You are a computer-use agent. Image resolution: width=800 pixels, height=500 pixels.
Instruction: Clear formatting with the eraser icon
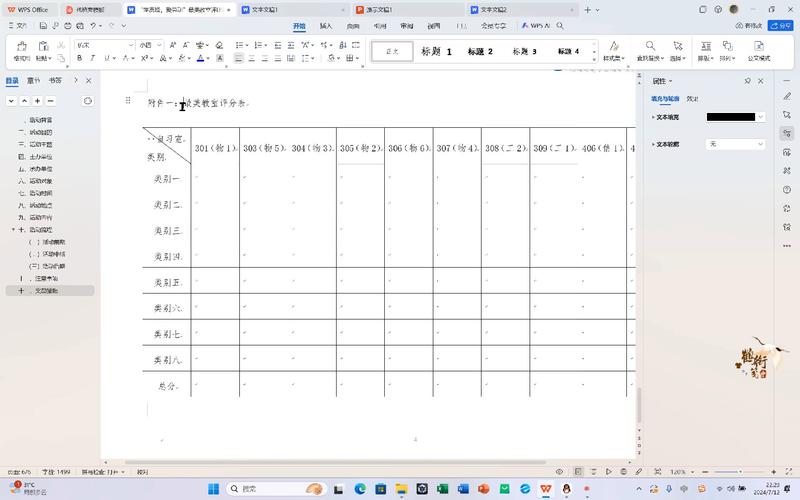(219, 45)
